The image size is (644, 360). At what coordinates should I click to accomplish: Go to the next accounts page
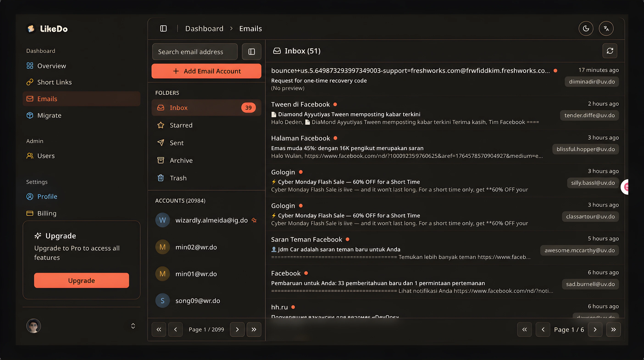click(237, 329)
